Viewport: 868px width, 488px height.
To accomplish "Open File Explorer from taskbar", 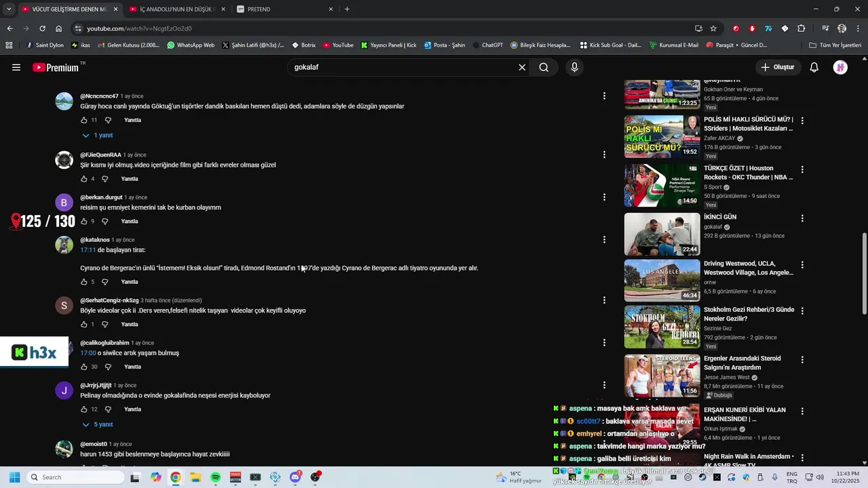I will (195, 477).
